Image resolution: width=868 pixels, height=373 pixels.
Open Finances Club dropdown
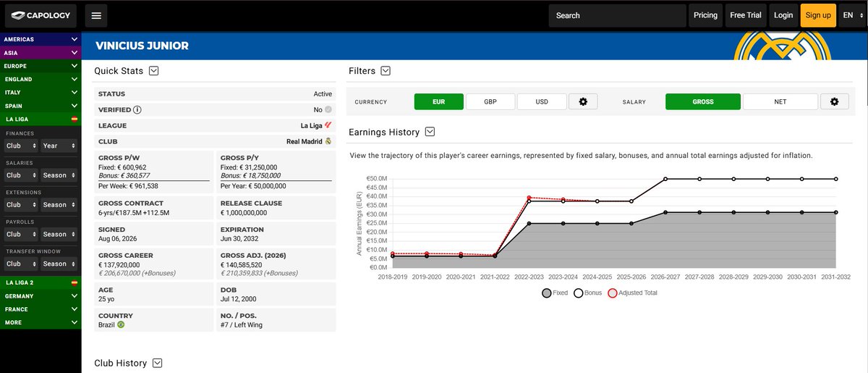pos(20,146)
